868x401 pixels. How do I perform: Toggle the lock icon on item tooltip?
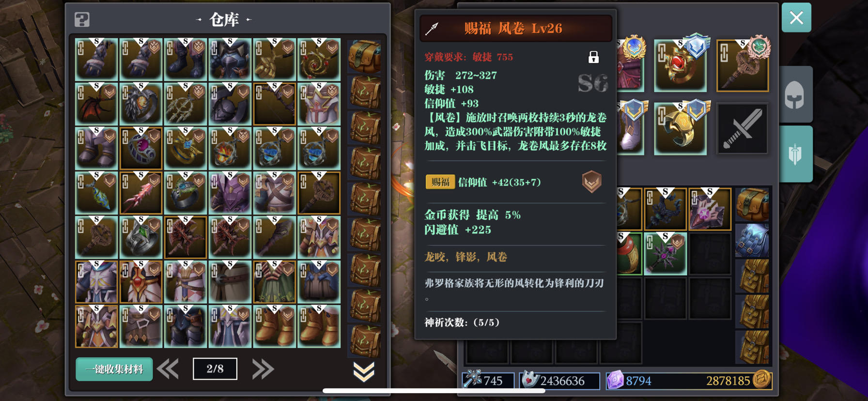point(593,57)
